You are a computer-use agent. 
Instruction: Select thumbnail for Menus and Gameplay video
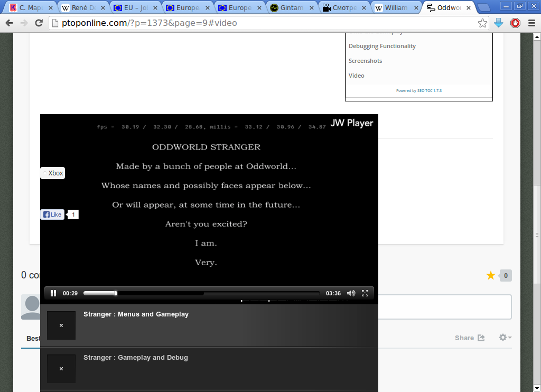[x=61, y=325]
